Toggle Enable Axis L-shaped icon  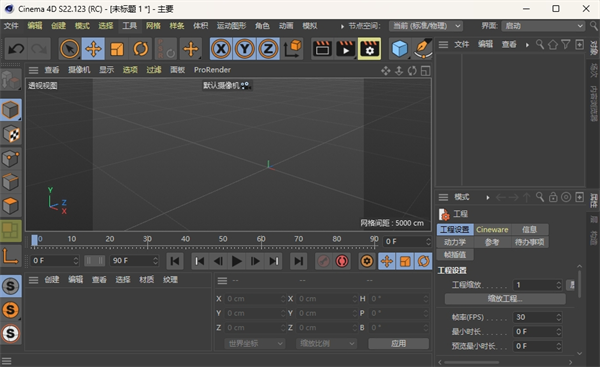coord(10,256)
